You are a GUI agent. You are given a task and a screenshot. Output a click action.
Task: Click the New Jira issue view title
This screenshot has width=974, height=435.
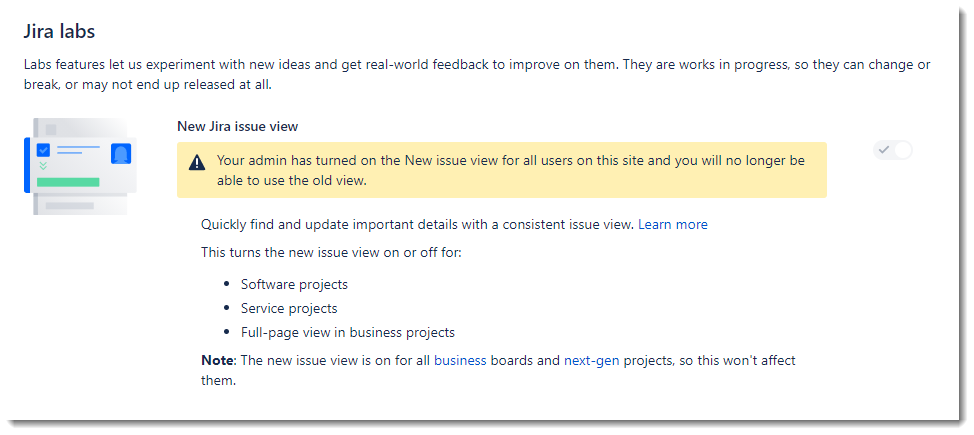pyautogui.click(x=237, y=126)
